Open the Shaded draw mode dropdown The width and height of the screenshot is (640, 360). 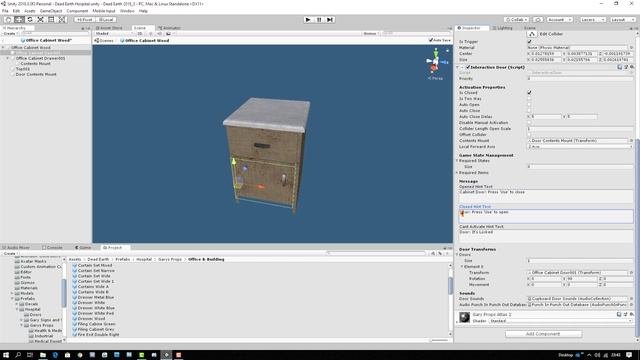[x=113, y=33]
